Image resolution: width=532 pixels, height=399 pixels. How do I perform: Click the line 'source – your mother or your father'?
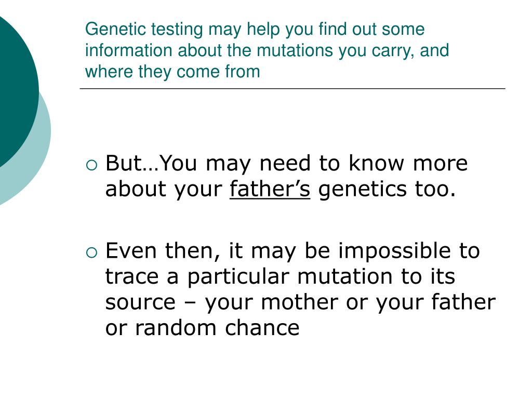(300, 303)
